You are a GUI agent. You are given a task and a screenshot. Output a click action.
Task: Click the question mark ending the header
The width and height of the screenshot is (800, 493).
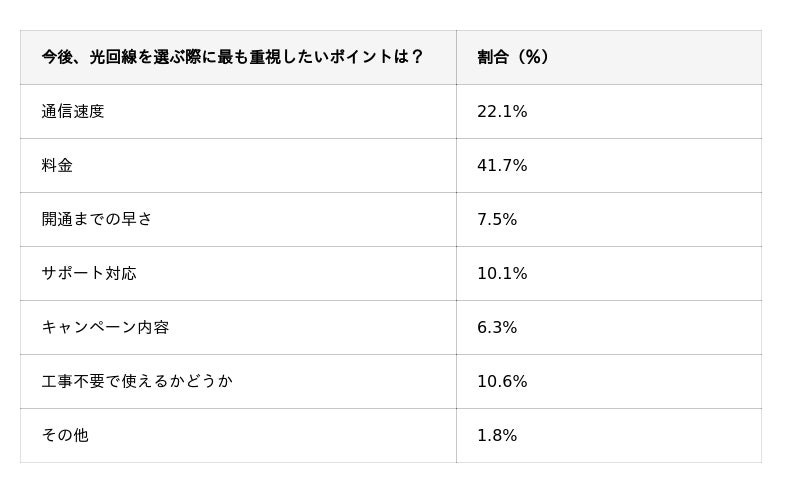tap(417, 57)
